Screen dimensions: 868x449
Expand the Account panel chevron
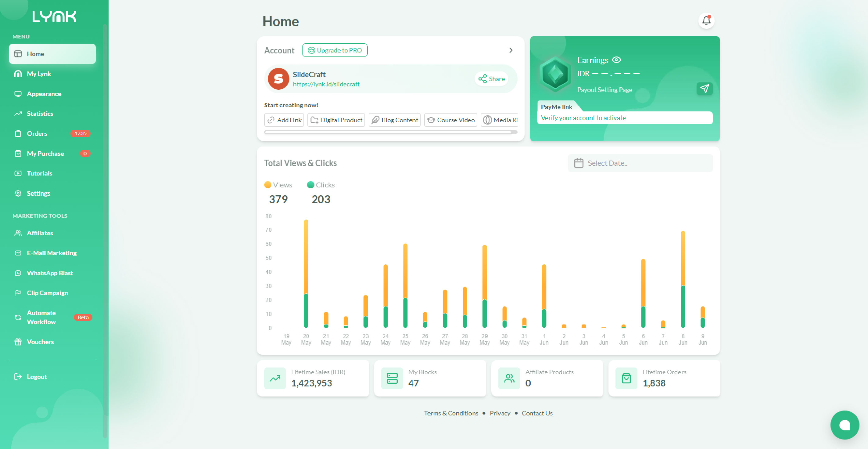pos(511,50)
